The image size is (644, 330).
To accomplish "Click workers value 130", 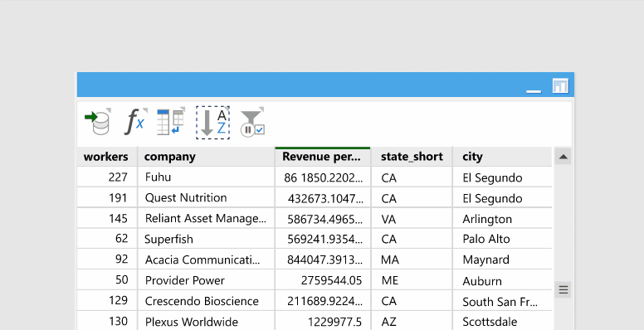I will tap(118, 321).
